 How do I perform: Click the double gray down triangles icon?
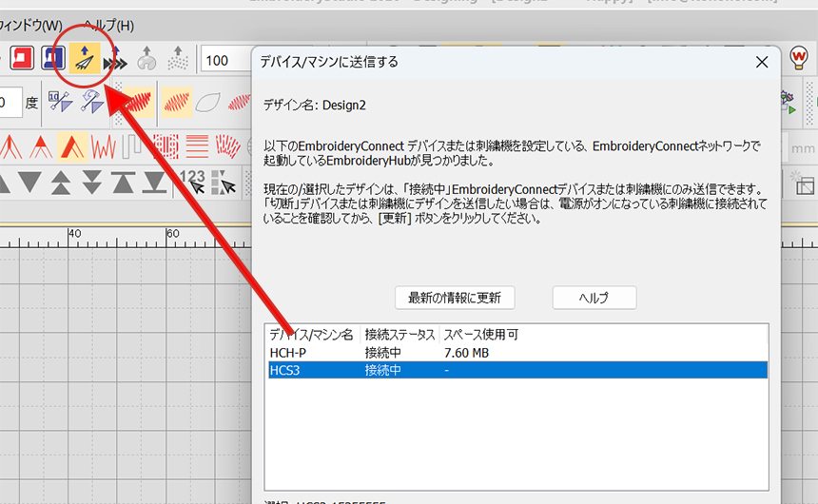pos(92,183)
